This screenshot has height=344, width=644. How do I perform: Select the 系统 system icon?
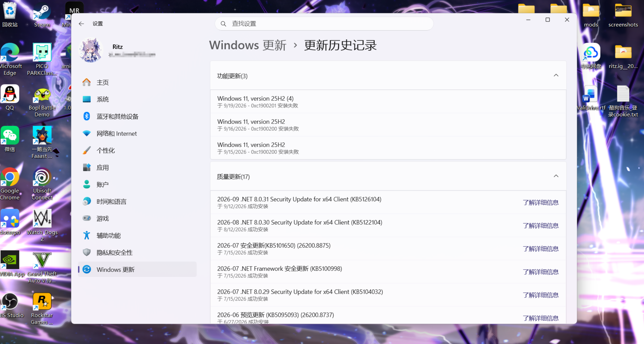click(86, 99)
